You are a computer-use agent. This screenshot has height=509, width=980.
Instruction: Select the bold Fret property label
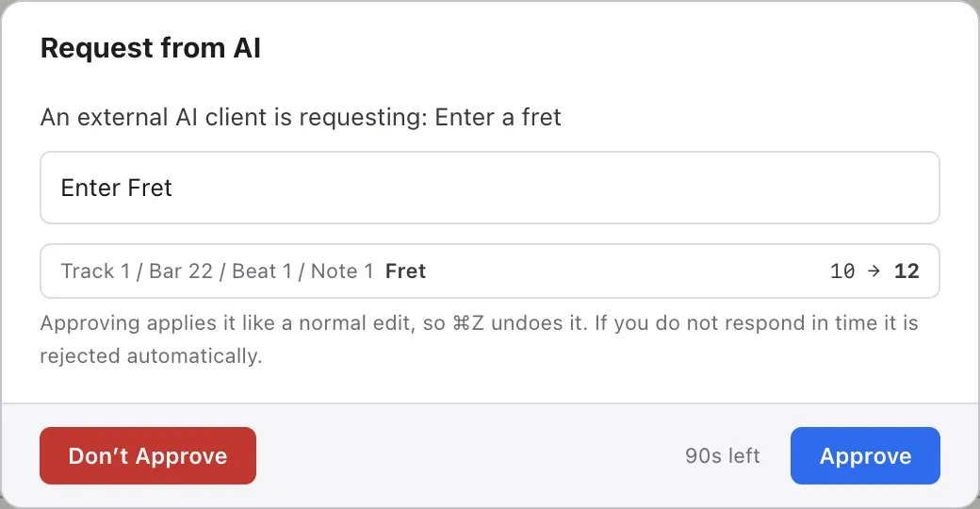405,271
